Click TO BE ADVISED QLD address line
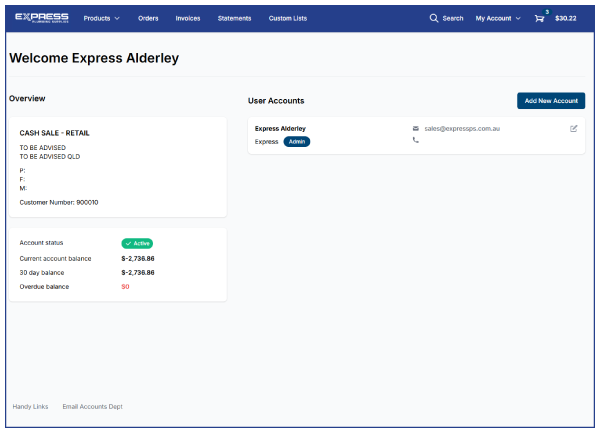The image size is (600, 433). 50,156
